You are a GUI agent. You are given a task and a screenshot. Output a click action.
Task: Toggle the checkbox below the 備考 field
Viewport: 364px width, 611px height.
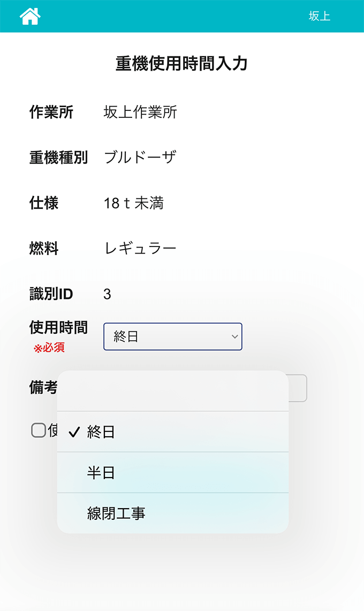click(37, 430)
